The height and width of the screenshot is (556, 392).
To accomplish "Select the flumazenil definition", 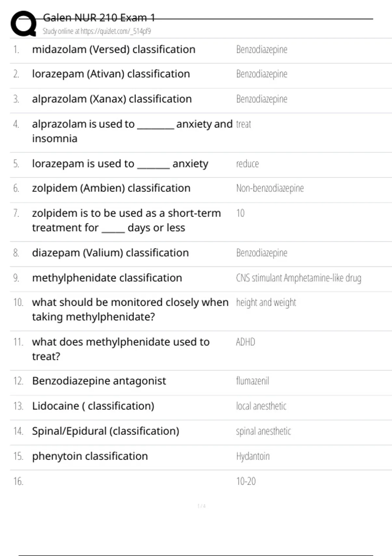I will point(253,381).
